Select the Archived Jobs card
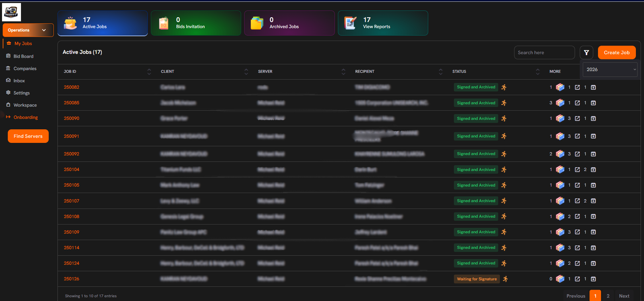Image resolution: width=644 pixels, height=301 pixels. [289, 23]
